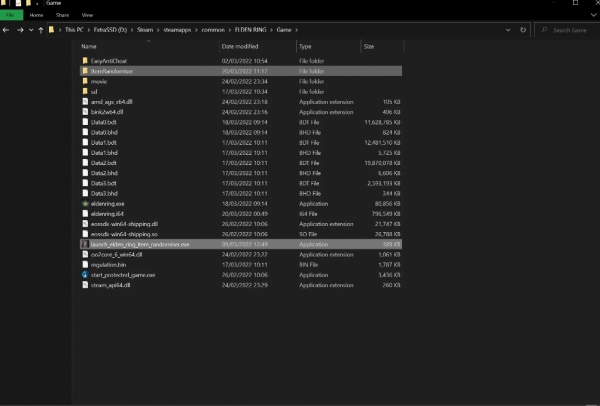Click chevron after common breadcrumb
The height and width of the screenshot is (406, 600).
point(230,30)
